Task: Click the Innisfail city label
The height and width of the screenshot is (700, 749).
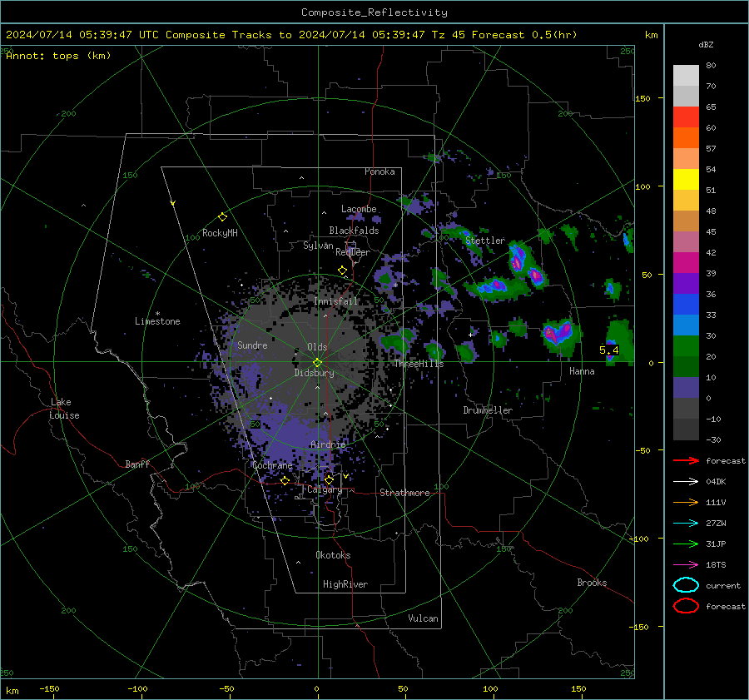Action: pos(336,301)
